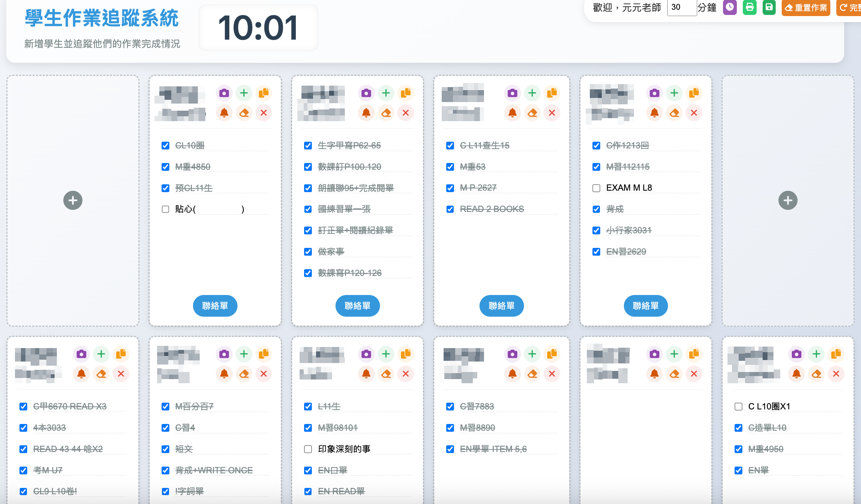This screenshot has width=861, height=504.
Task: Click bell icon on card with C作1213回
Action: tap(655, 113)
